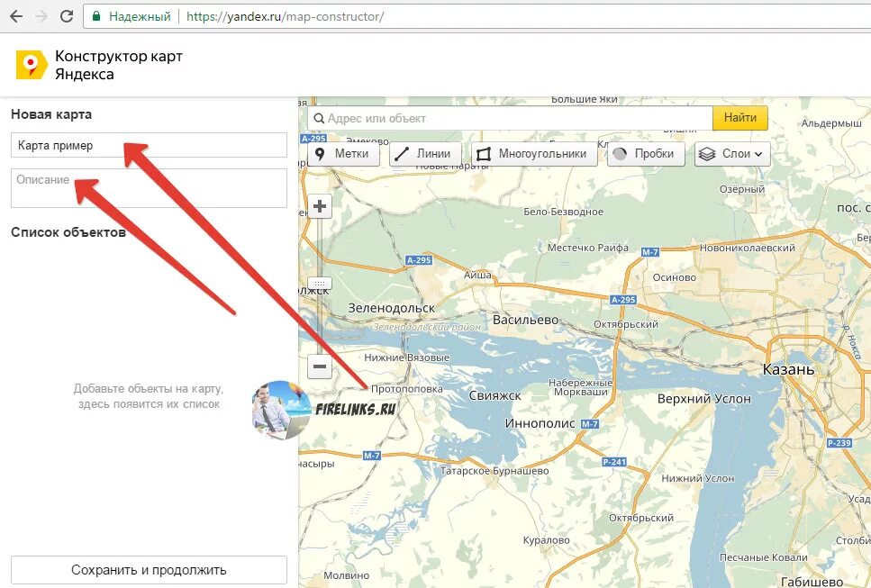
Task: Click the Осиново label on map
Action: click(675, 277)
